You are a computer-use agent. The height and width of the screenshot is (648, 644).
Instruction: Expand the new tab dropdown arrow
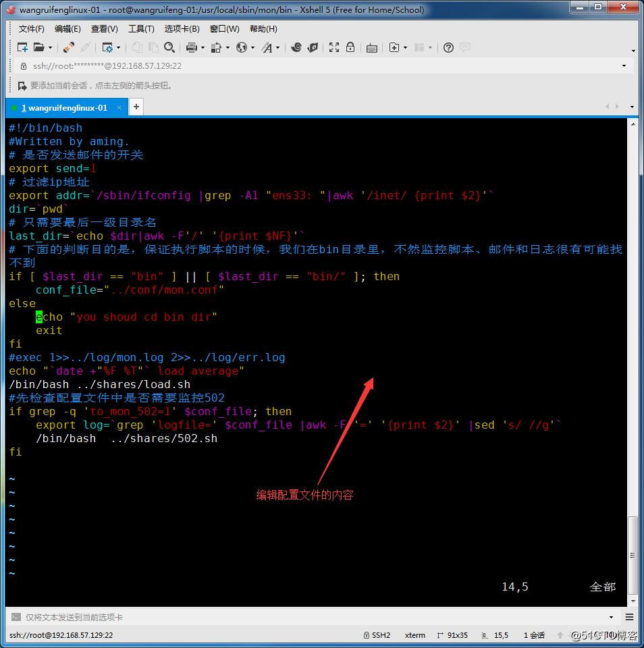tap(405, 48)
